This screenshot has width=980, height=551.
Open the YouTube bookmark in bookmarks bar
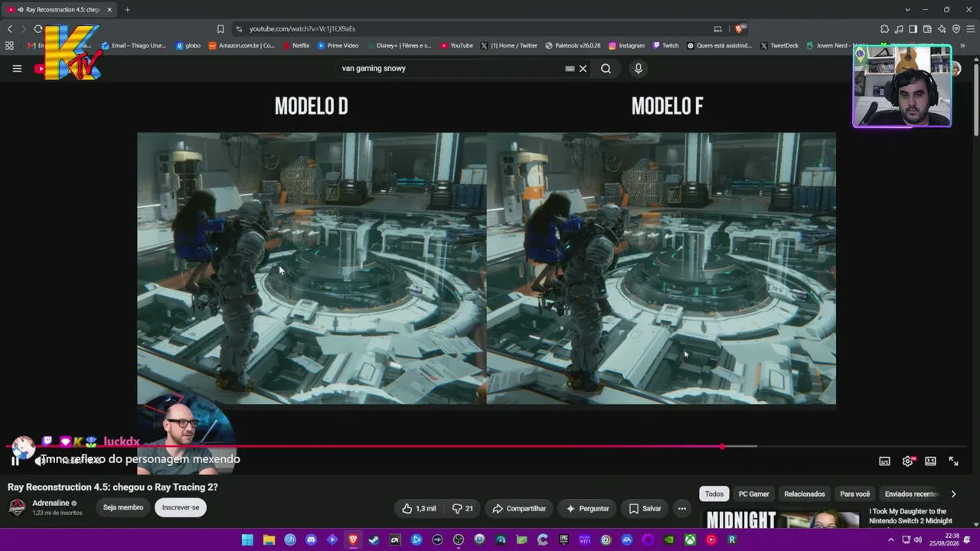(456, 45)
